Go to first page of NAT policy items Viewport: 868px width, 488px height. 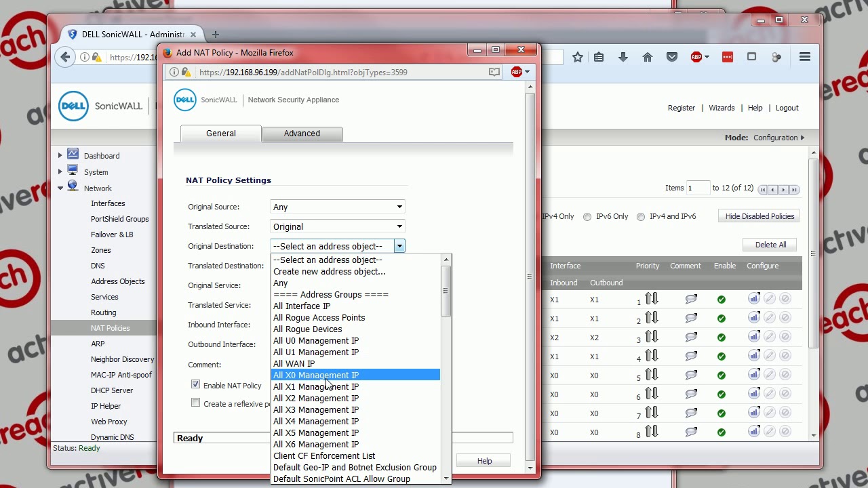click(763, 190)
